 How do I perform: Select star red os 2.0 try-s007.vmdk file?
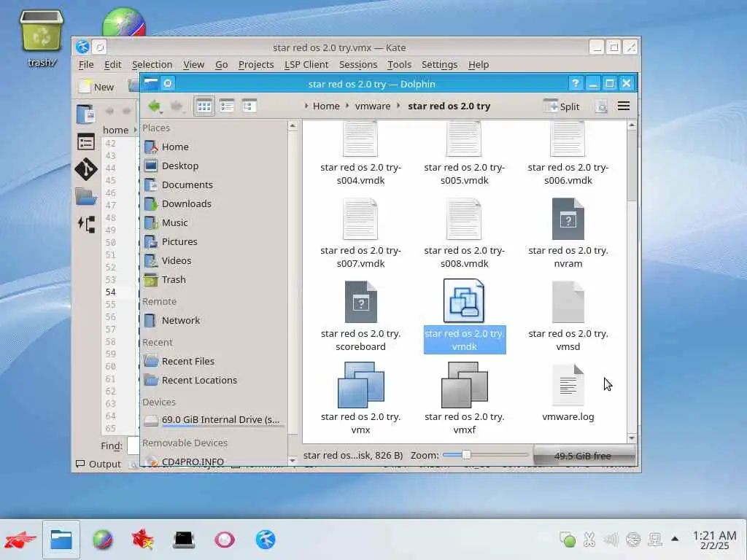click(360, 233)
